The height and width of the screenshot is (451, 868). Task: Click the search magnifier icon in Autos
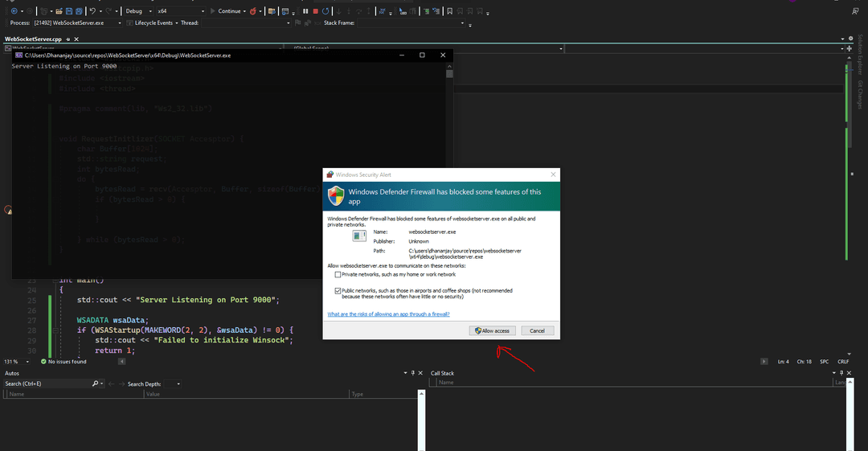coord(95,383)
